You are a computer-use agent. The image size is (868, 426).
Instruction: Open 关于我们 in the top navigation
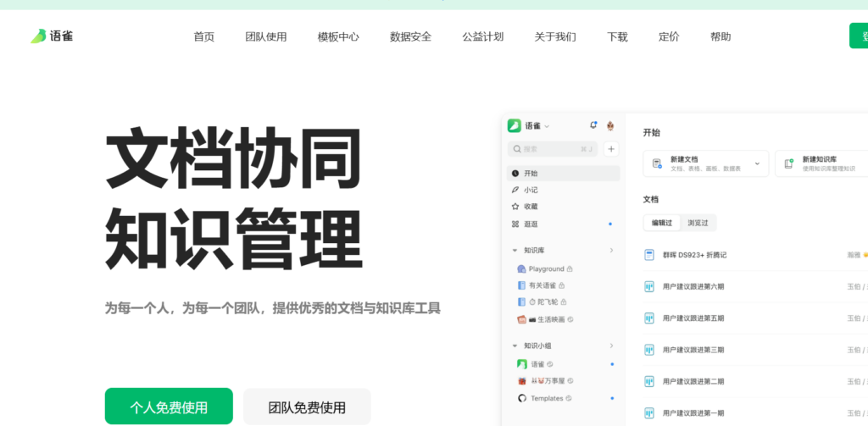(x=554, y=37)
